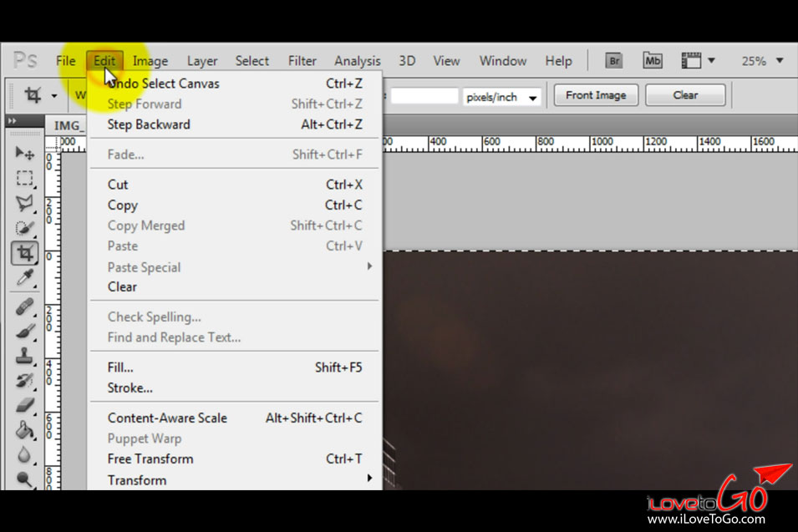Image resolution: width=798 pixels, height=532 pixels.
Task: Select the Brush tool
Action: pyautogui.click(x=24, y=332)
